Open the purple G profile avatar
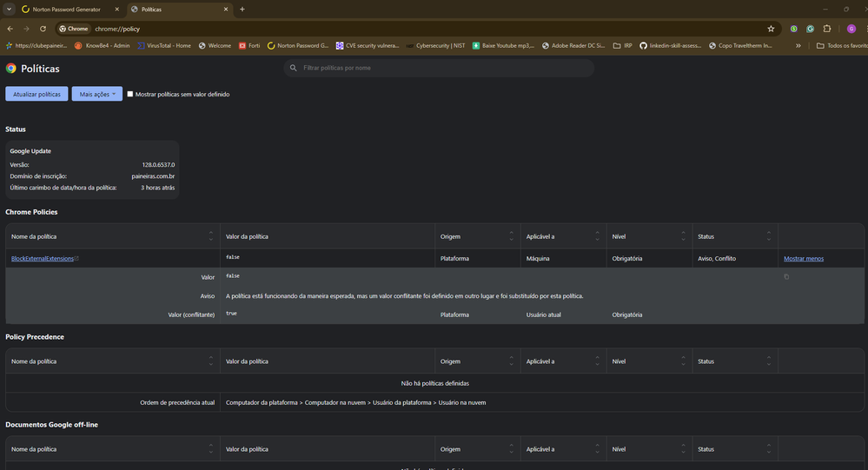The height and width of the screenshot is (470, 868). click(x=851, y=29)
